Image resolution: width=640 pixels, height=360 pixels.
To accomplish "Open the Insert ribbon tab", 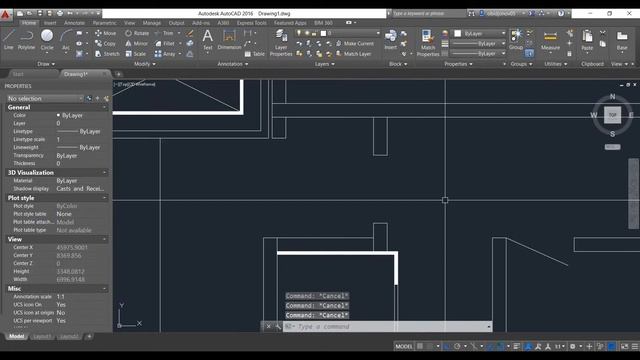I will tap(50, 23).
